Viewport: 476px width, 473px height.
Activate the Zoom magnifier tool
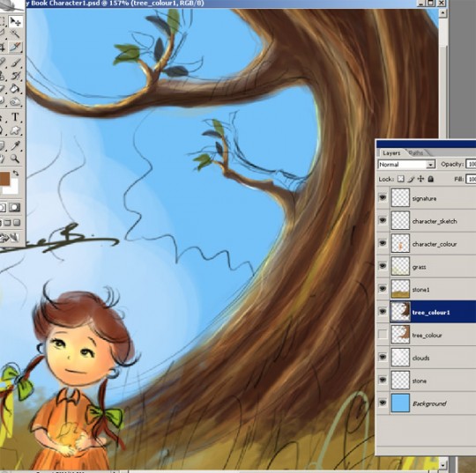[15, 158]
